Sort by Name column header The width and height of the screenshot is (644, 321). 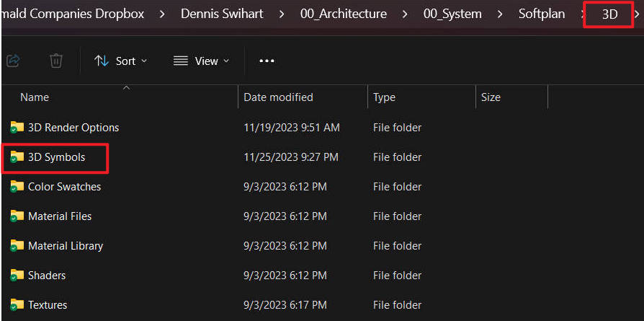[x=35, y=97]
